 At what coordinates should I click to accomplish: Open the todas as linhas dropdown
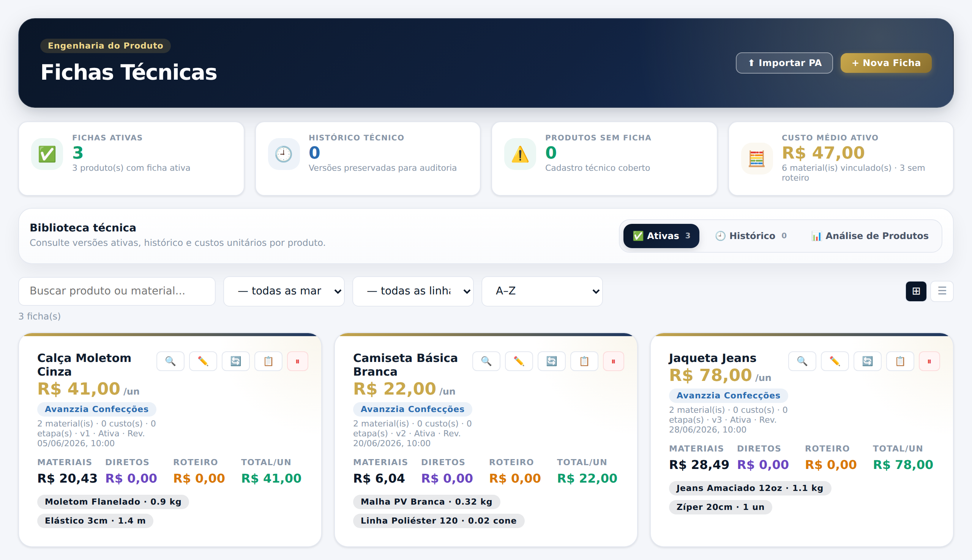[x=413, y=291]
